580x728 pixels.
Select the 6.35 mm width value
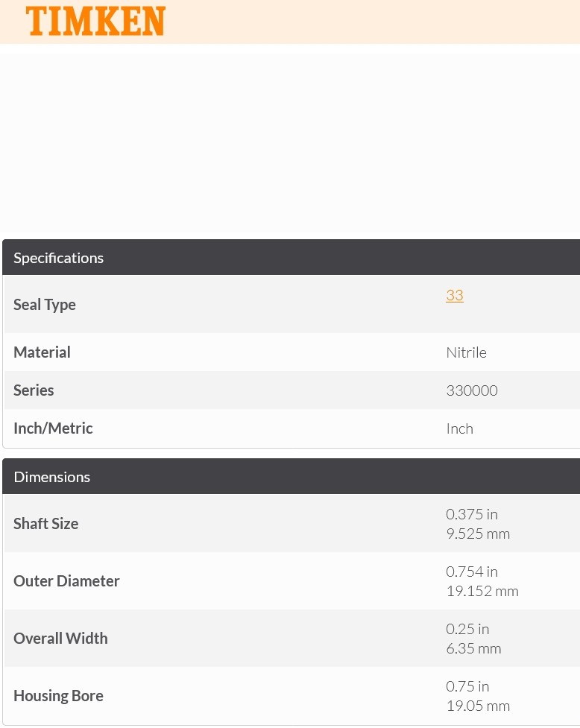(x=473, y=648)
